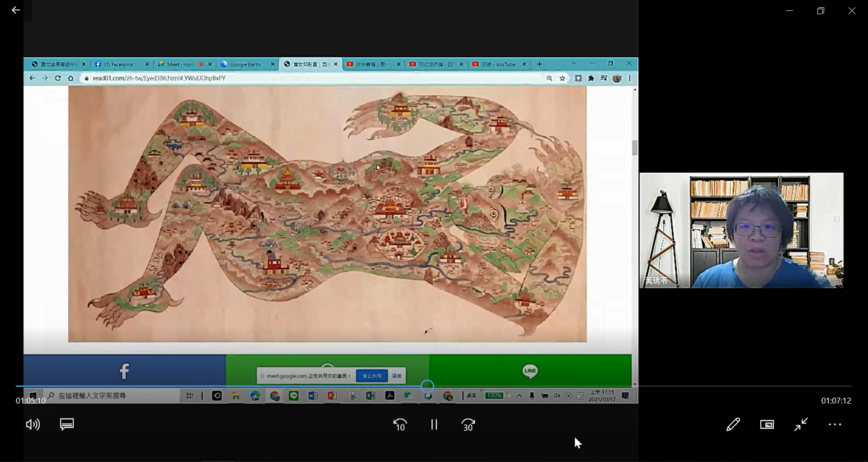Click the recorded page's vertical scrollbar thumb
Viewport: 868px width, 462px height.
635,148
